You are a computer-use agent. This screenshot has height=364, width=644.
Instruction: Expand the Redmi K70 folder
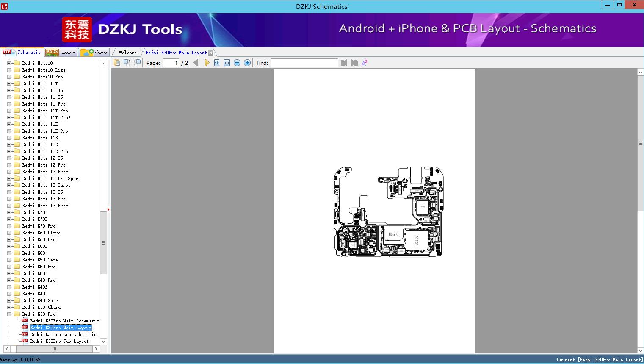[9, 212]
